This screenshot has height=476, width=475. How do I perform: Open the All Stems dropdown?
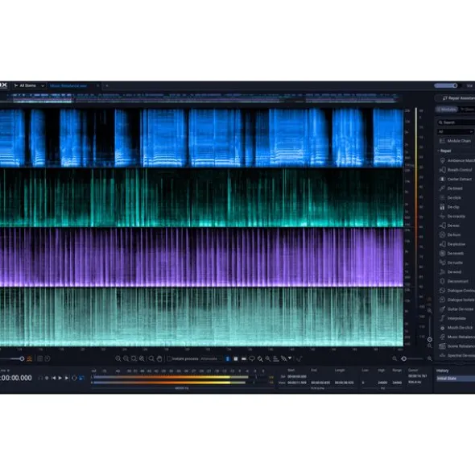30,86
